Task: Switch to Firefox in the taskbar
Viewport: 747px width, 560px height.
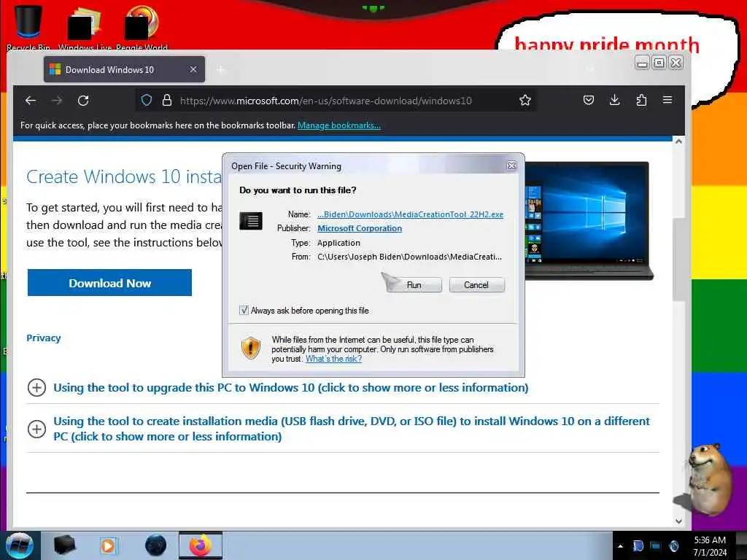Action: pos(201,545)
